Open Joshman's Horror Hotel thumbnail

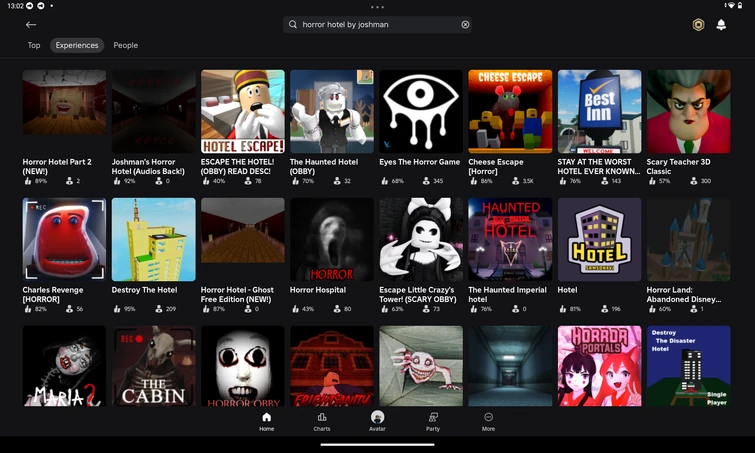154,112
